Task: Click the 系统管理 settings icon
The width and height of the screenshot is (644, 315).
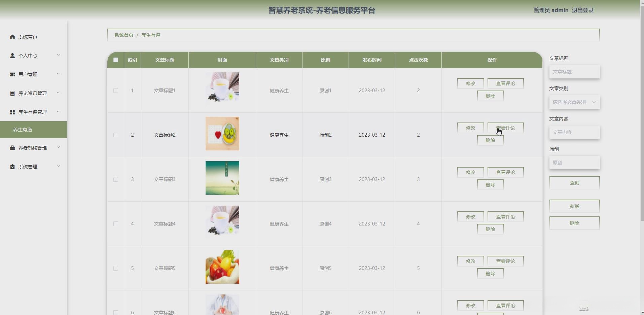Action: coord(12,166)
